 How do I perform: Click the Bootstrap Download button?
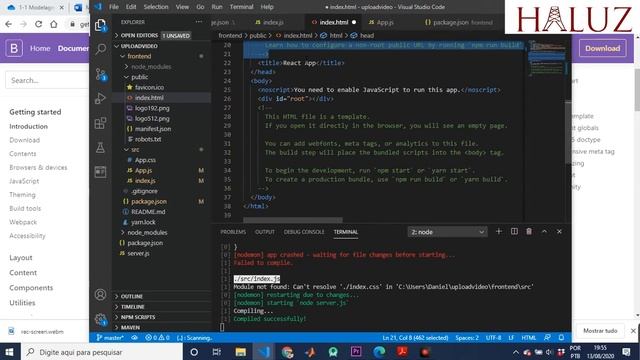click(x=602, y=48)
